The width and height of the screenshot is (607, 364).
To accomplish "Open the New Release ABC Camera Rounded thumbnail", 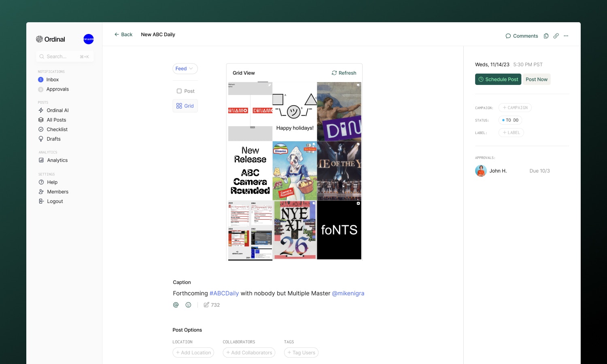I will coord(250,171).
